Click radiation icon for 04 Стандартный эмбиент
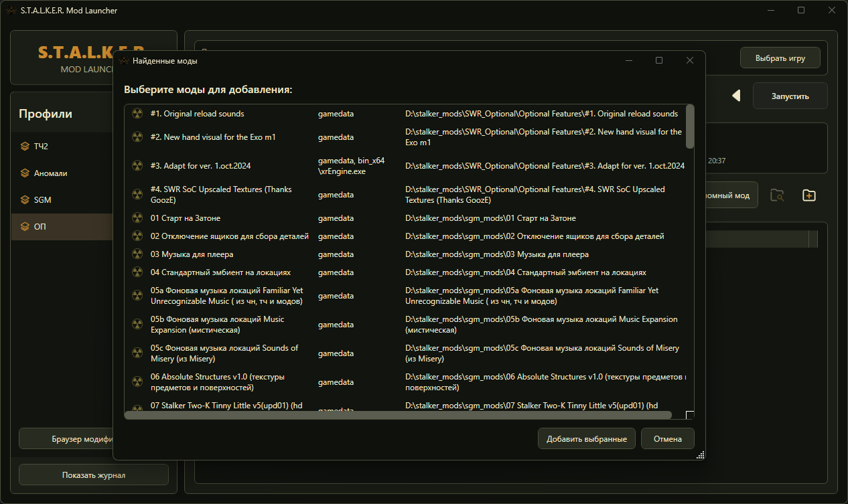This screenshot has width=848, height=504. (137, 272)
